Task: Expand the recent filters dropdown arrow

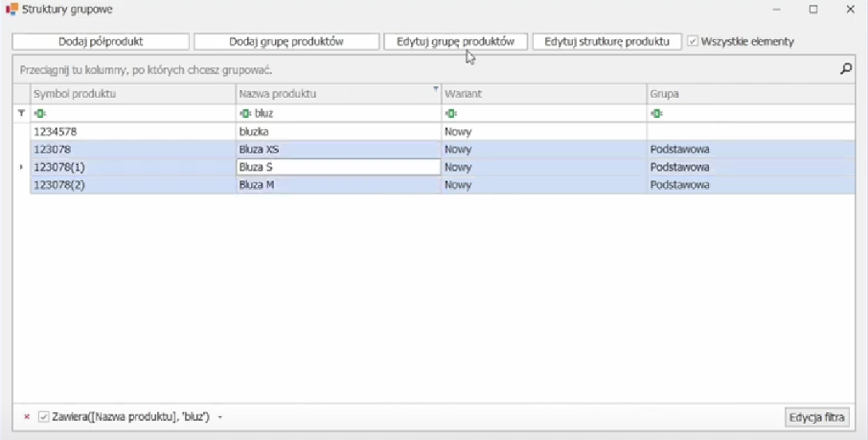Action: pyautogui.click(x=220, y=418)
